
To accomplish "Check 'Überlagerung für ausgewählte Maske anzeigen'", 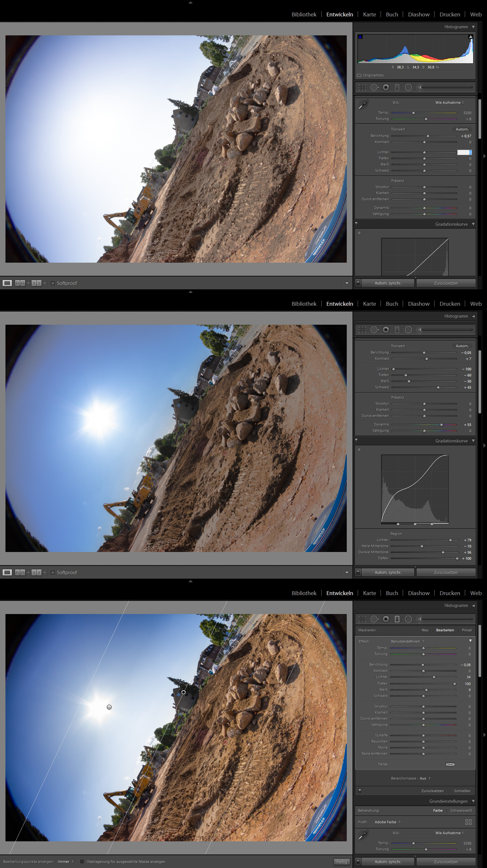I will point(82,861).
